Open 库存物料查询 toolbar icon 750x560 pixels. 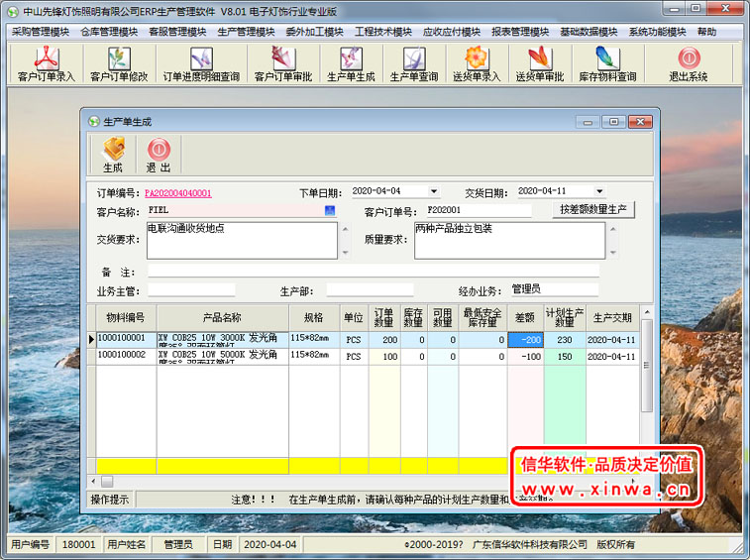[607, 63]
